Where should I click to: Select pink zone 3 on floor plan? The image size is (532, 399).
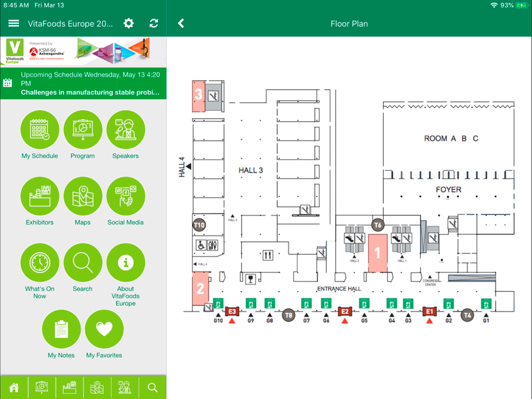[198, 96]
